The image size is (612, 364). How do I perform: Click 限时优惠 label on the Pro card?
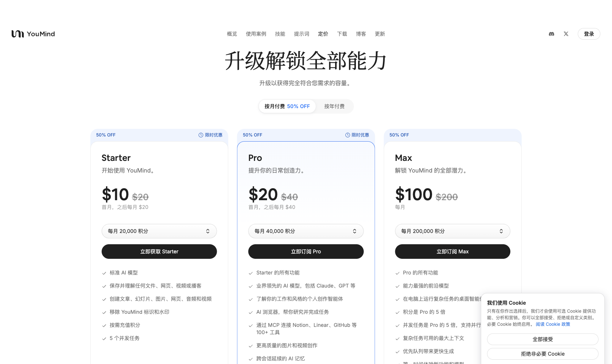pos(360,135)
